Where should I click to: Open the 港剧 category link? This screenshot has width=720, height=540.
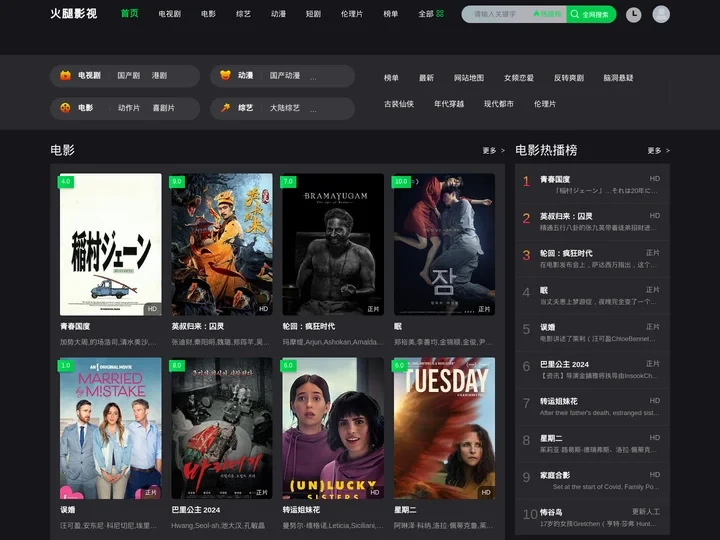pos(159,75)
